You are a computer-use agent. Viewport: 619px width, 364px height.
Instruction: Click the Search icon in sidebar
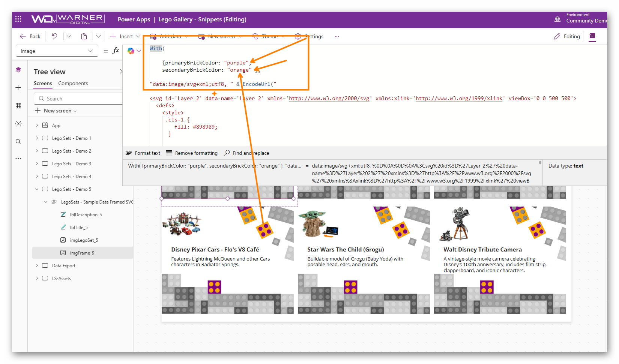(18, 142)
